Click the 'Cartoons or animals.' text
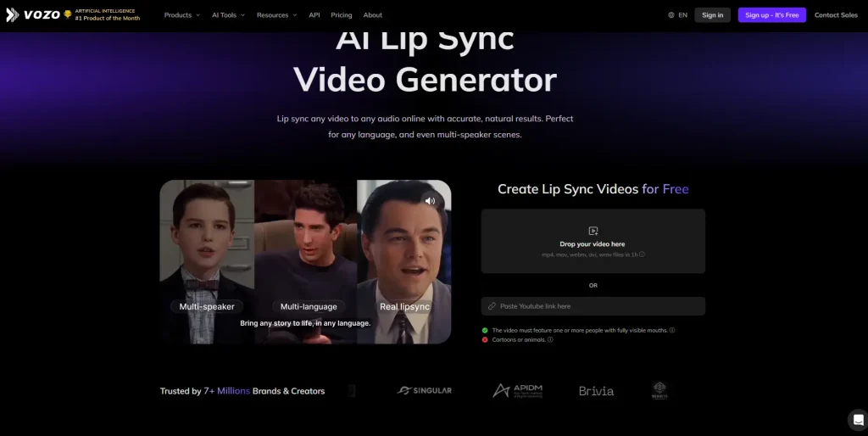 pyautogui.click(x=519, y=339)
